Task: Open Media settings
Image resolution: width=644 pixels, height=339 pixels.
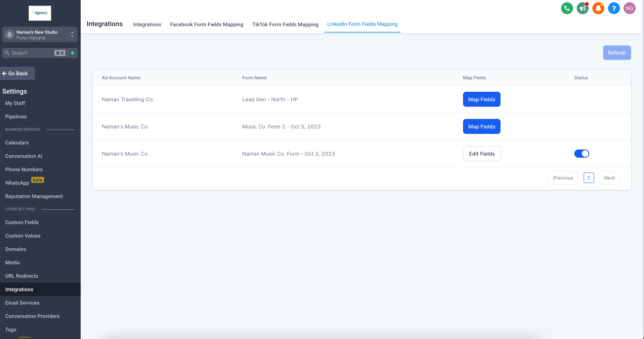Action: click(12, 262)
